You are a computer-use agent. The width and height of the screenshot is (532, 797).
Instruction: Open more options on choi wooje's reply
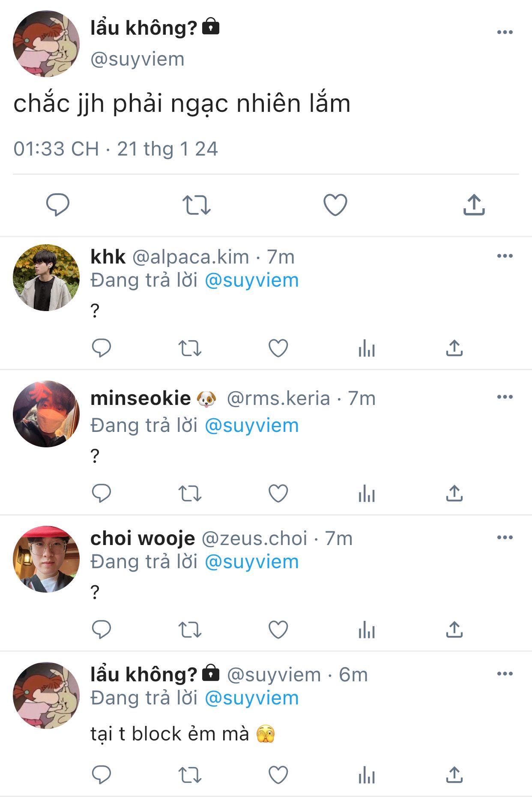click(505, 537)
